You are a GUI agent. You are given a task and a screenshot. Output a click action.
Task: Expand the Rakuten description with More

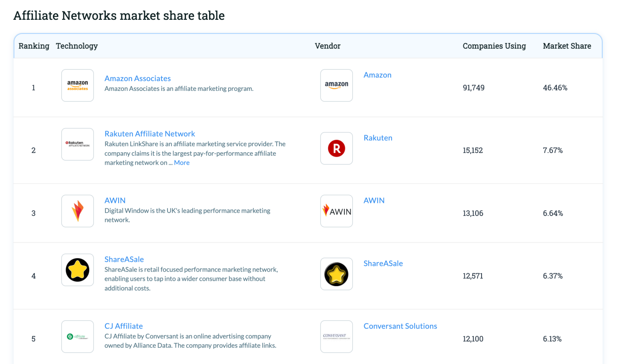pyautogui.click(x=182, y=162)
